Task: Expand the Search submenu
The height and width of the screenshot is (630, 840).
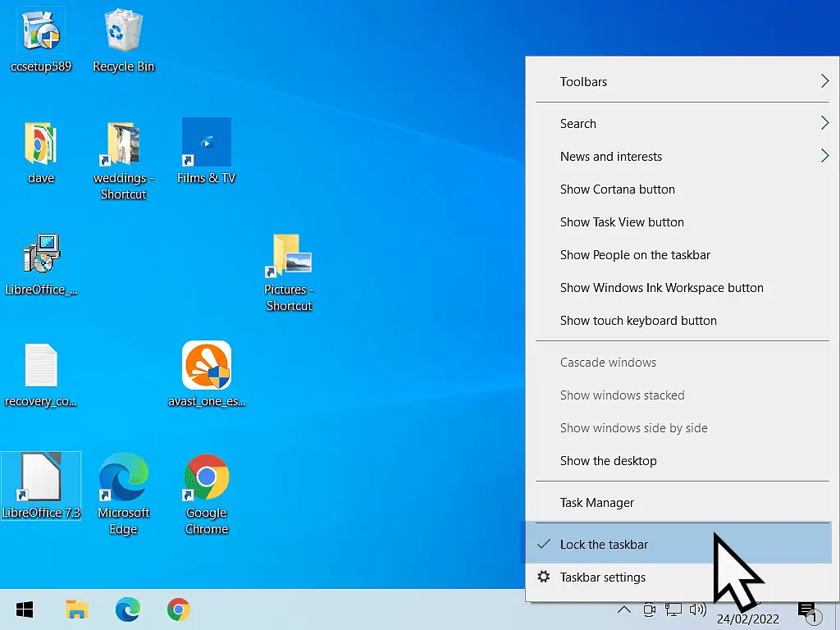Action: coord(578,124)
